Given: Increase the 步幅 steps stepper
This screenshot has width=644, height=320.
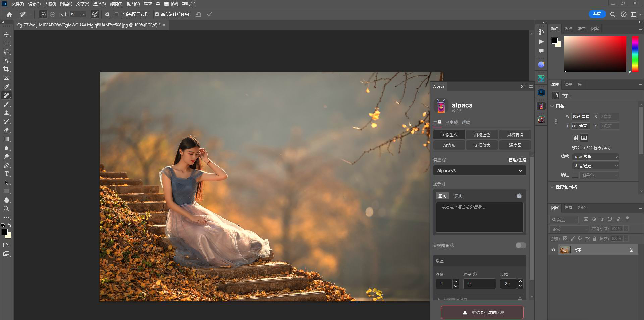Looking at the screenshot, I should pos(520,282).
